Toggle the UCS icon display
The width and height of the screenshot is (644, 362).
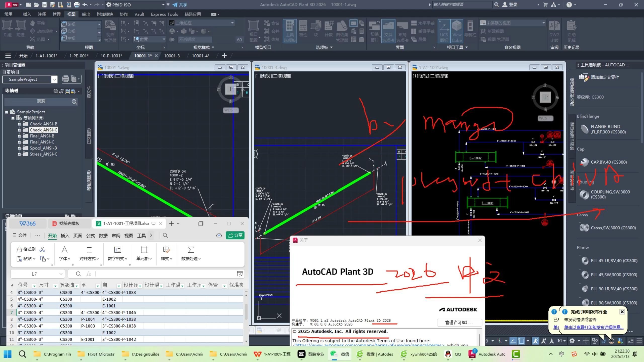(x=444, y=31)
